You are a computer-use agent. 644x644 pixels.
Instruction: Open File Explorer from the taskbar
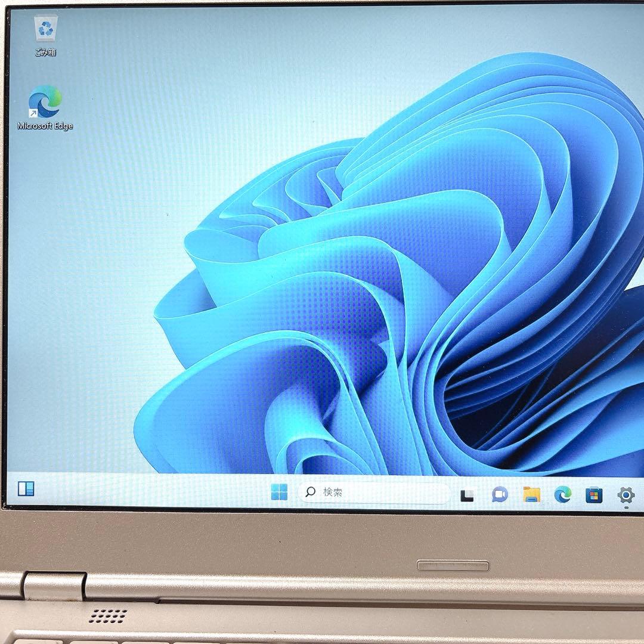tap(531, 493)
